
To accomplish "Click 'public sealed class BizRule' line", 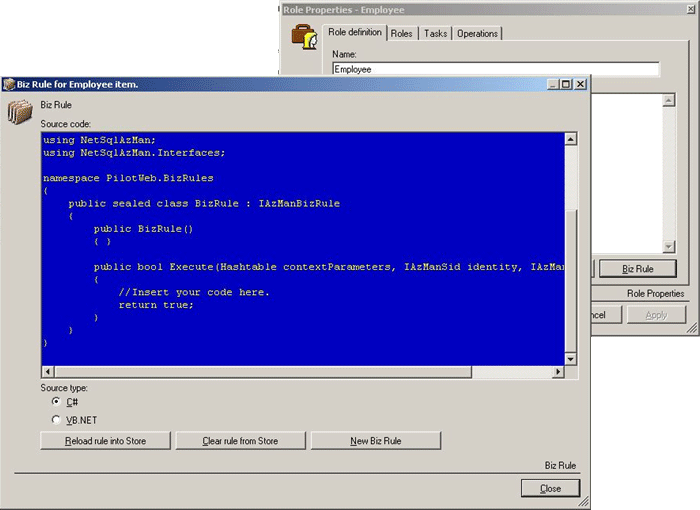I will (204, 204).
